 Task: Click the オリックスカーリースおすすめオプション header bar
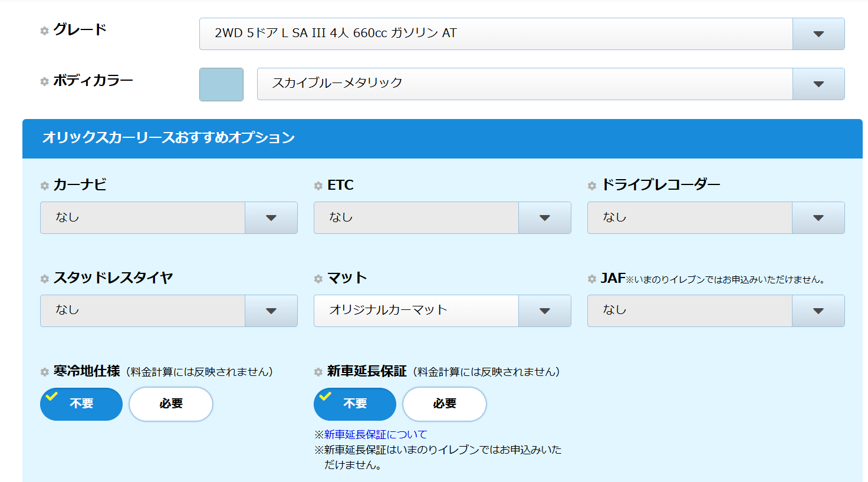(442, 138)
